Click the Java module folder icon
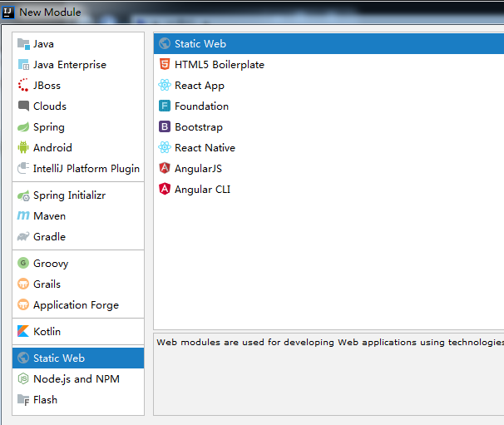Screen dimensions: 504x425 coord(23,44)
